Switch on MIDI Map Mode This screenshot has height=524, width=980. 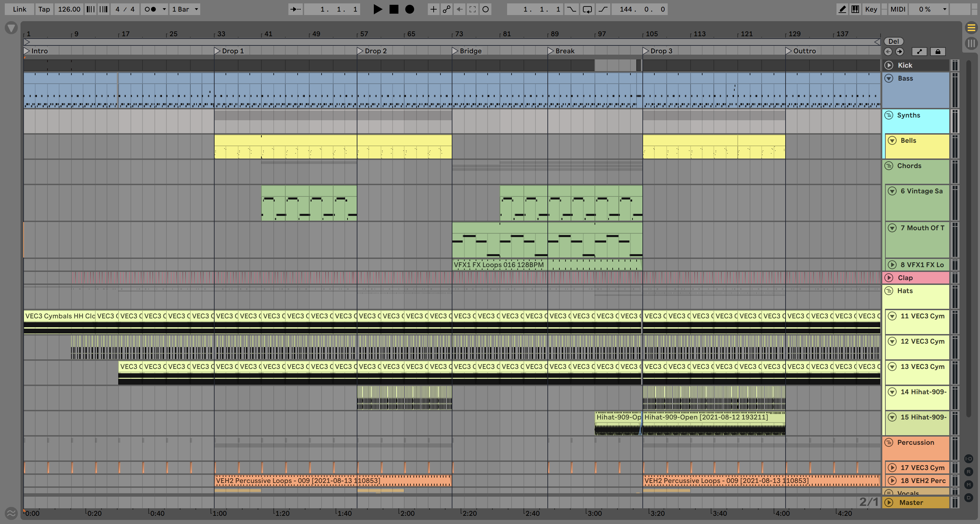tap(898, 9)
